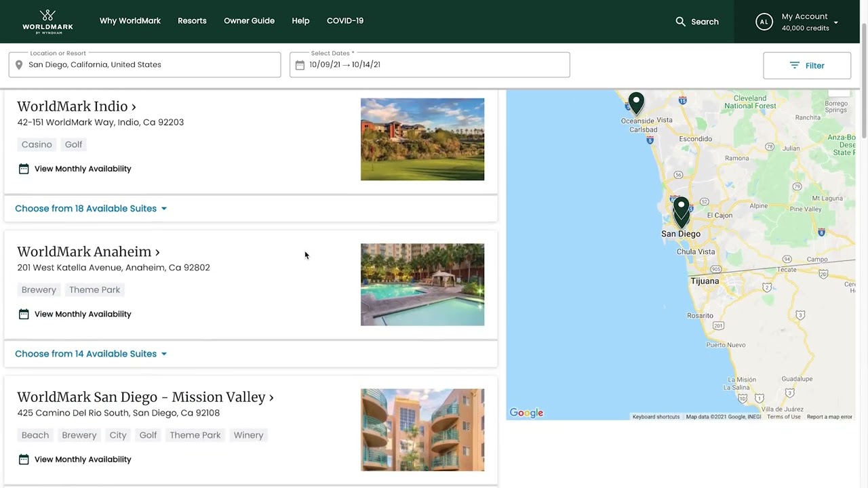The image size is (868, 488).
Task: Click the Casino tag under WorldMark Indio
Action: (37, 144)
